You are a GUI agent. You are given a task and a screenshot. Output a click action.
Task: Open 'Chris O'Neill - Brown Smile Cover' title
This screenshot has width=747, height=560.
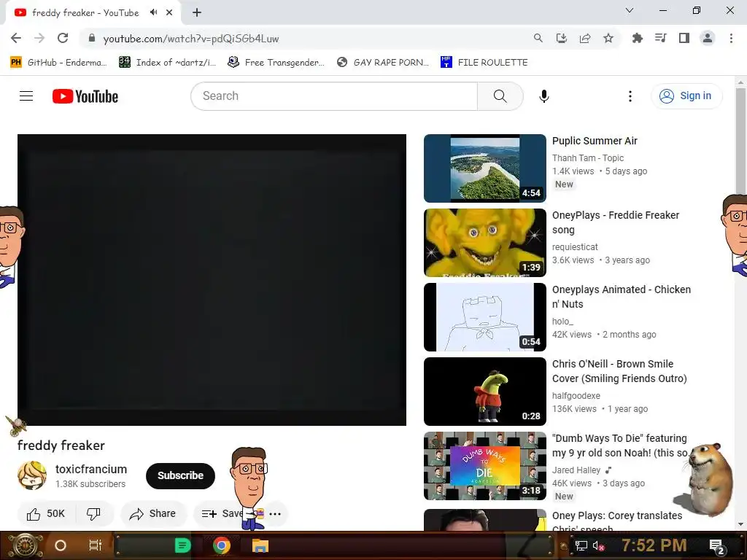(619, 371)
